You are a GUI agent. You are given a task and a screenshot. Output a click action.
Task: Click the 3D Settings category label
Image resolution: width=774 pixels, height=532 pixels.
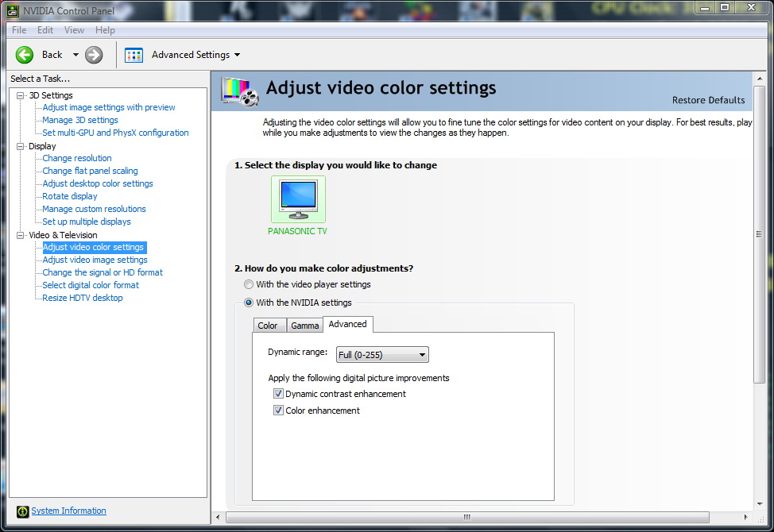pyautogui.click(x=51, y=95)
